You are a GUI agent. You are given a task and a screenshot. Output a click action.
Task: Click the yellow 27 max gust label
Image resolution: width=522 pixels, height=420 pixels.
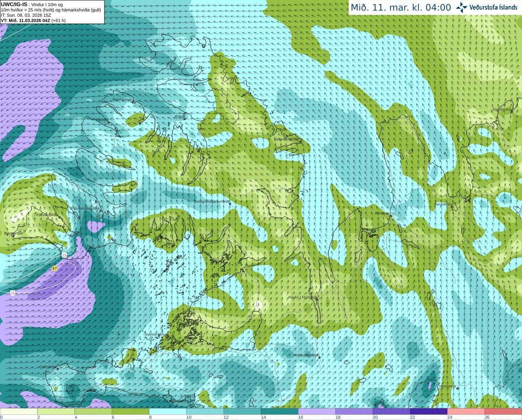tap(55, 268)
